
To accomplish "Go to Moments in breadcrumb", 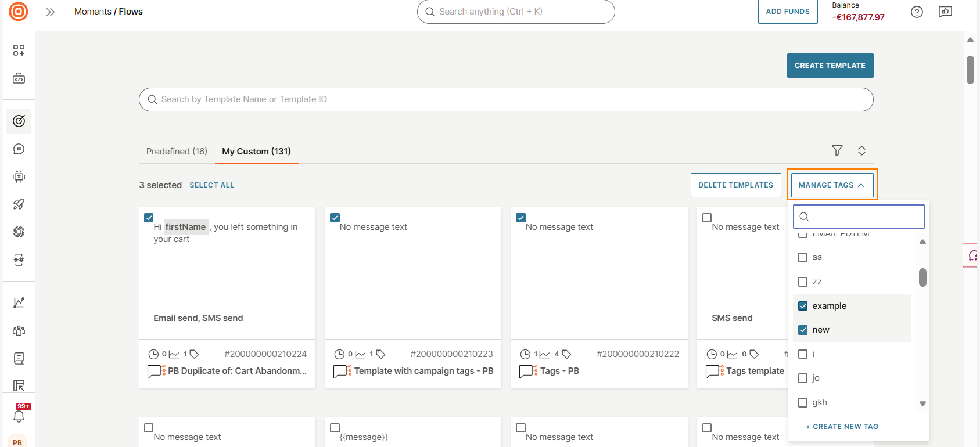I will (x=93, y=12).
